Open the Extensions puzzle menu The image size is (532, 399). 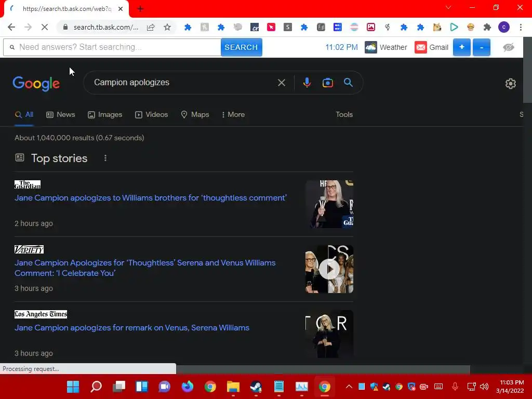click(487, 27)
